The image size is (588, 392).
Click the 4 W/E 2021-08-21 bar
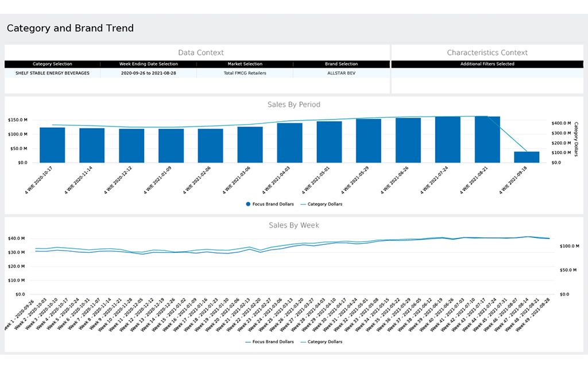click(x=487, y=139)
